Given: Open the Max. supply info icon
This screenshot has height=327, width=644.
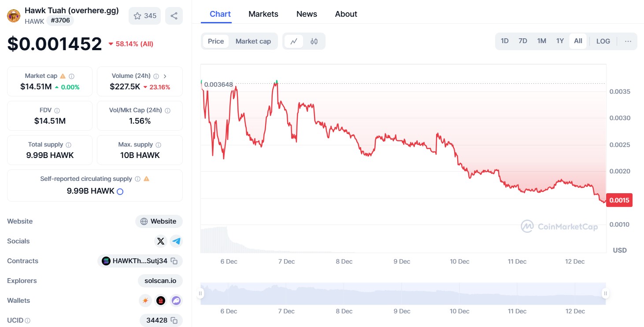Looking at the screenshot, I should click(x=159, y=145).
